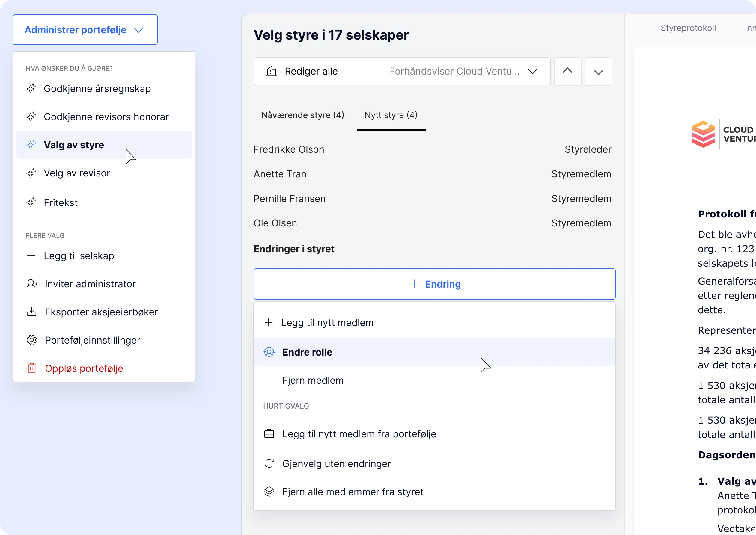Go to next company with the down chevron

[x=598, y=72]
